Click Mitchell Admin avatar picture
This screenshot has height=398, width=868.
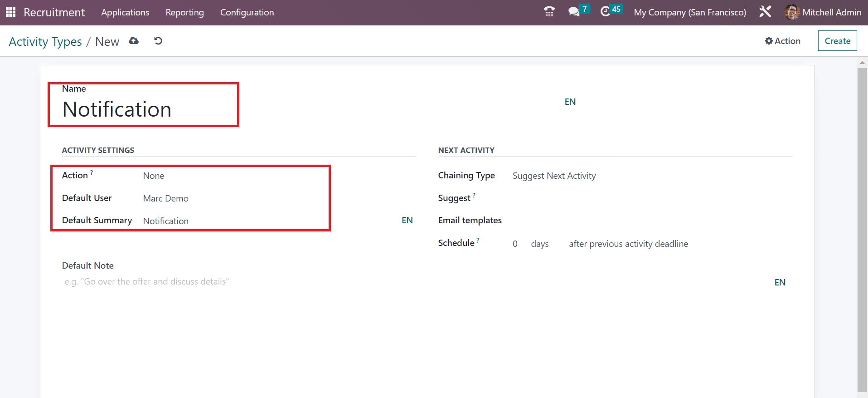point(792,12)
